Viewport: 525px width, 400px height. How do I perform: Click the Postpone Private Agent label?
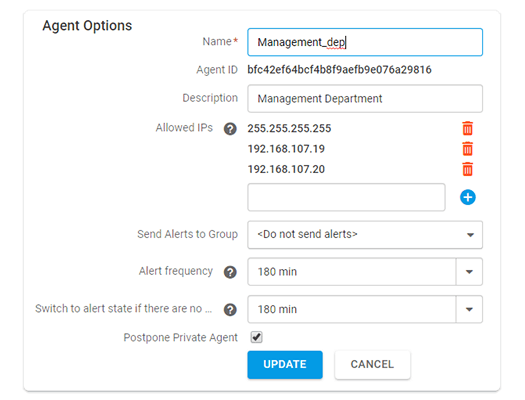click(x=180, y=337)
